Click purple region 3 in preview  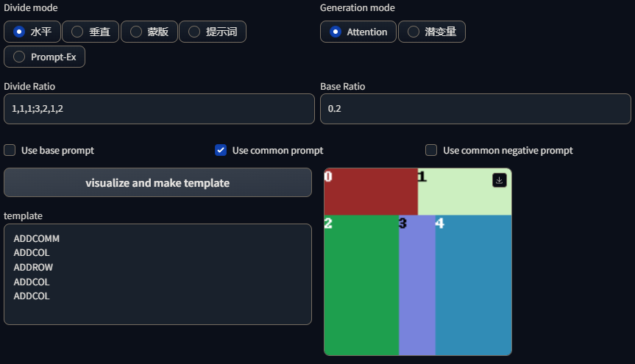[417, 285]
